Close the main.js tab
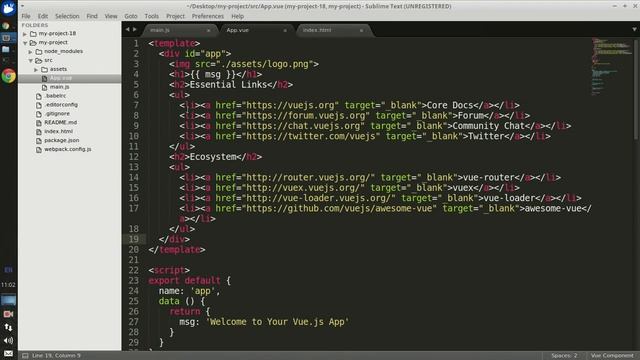This screenshot has height=360, width=640. tap(209, 31)
